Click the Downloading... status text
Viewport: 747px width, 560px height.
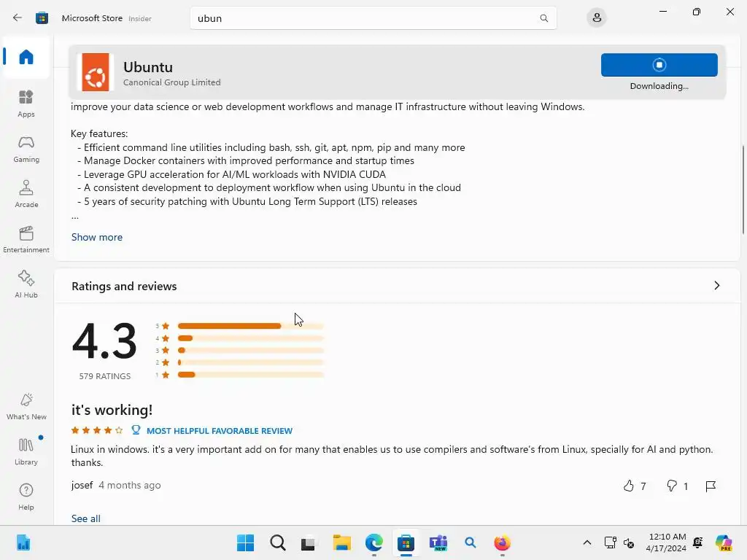659,86
